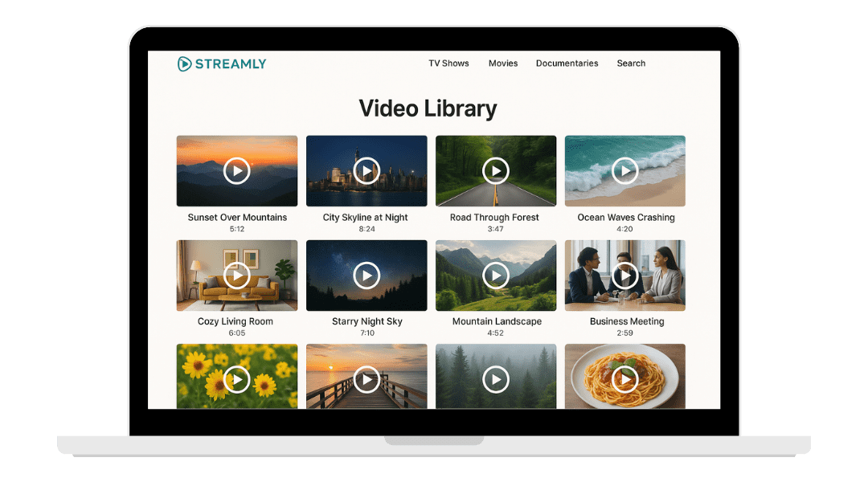Go to the Movies section
Image resolution: width=868 pixels, height=482 pixels.
[x=503, y=63]
